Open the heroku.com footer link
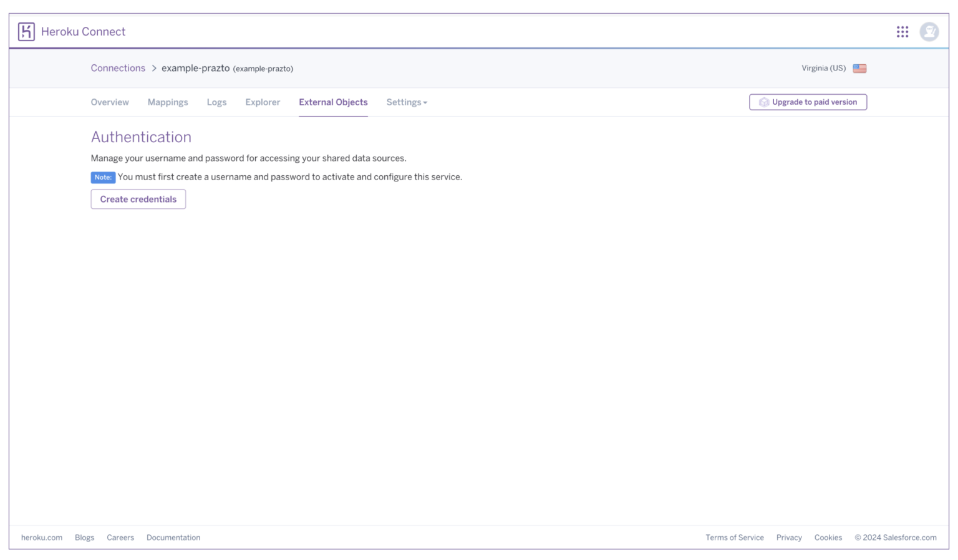Image resolution: width=958 pixels, height=560 pixels. [x=41, y=537]
